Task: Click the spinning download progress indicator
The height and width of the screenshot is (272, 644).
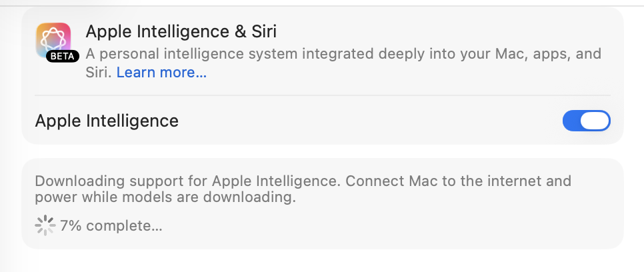Action: pos(45,225)
